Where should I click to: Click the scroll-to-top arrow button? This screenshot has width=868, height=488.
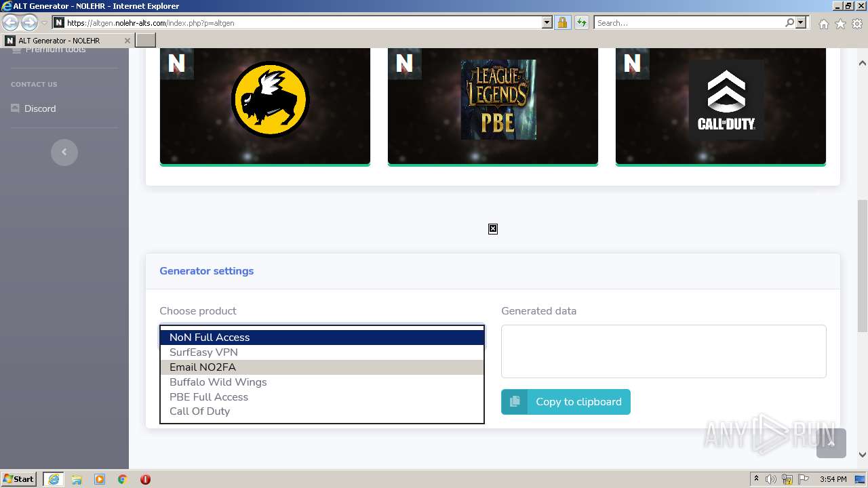point(831,443)
